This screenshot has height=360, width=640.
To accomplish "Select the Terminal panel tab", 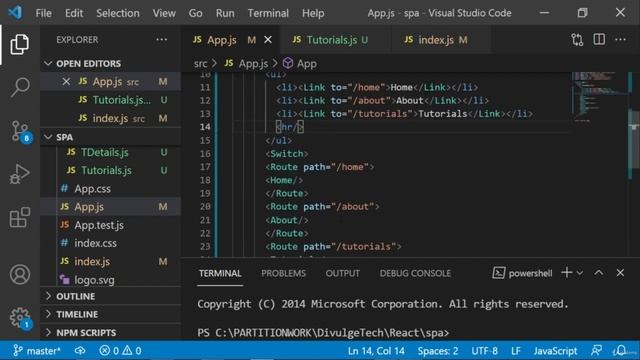I will pyautogui.click(x=220, y=273).
